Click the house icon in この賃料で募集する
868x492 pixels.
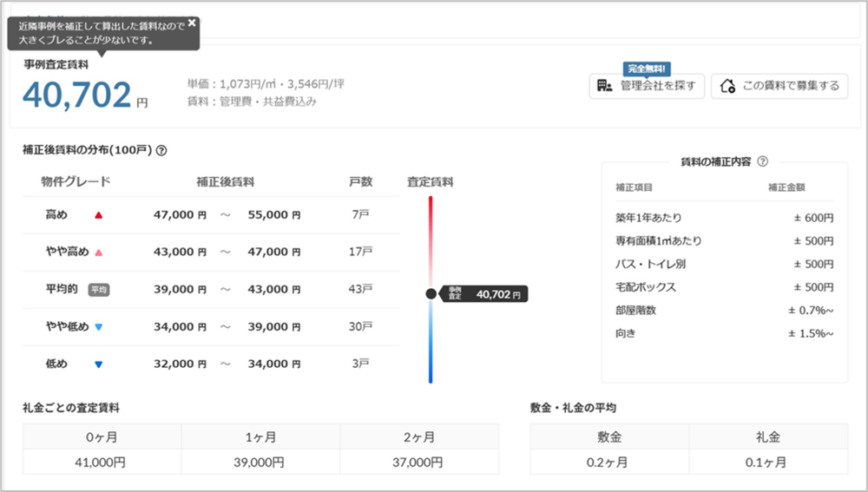coord(727,86)
